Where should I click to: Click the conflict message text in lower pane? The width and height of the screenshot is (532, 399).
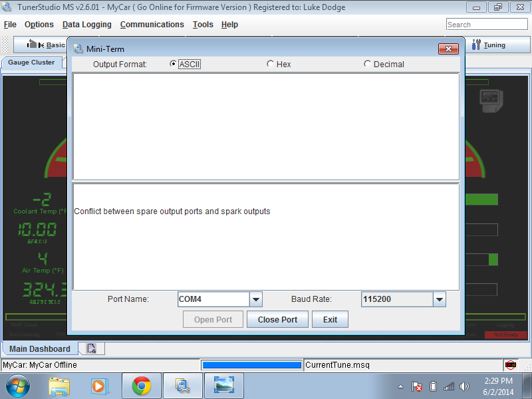[172, 211]
